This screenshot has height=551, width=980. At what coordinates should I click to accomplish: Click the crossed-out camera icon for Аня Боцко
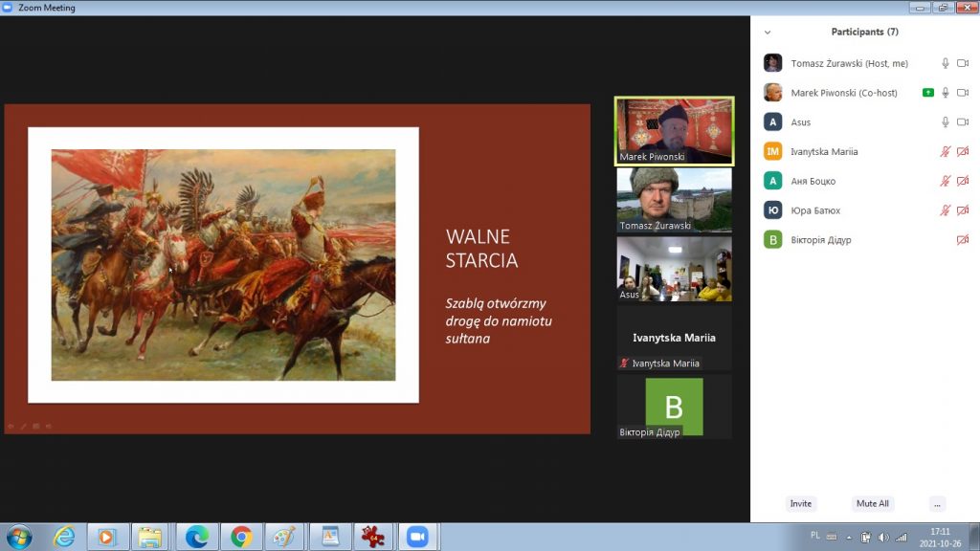coord(963,181)
